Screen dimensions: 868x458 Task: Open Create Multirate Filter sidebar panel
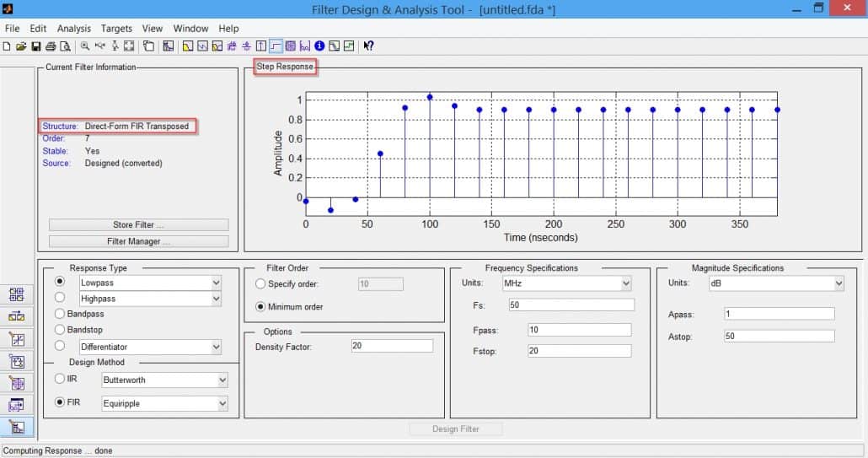coord(17,294)
